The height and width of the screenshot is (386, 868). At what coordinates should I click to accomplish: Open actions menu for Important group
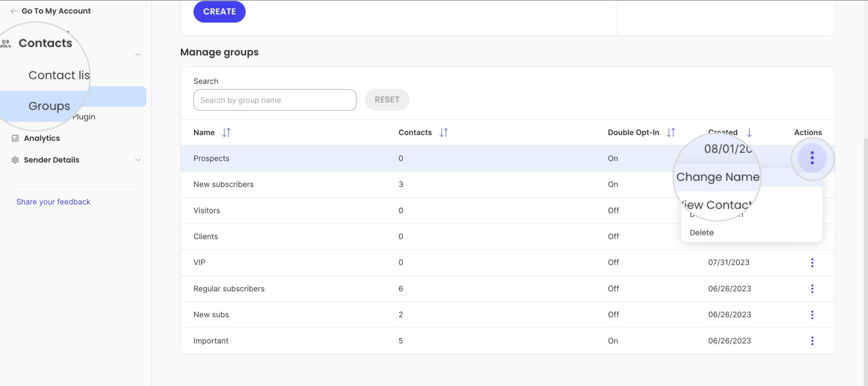coord(812,341)
